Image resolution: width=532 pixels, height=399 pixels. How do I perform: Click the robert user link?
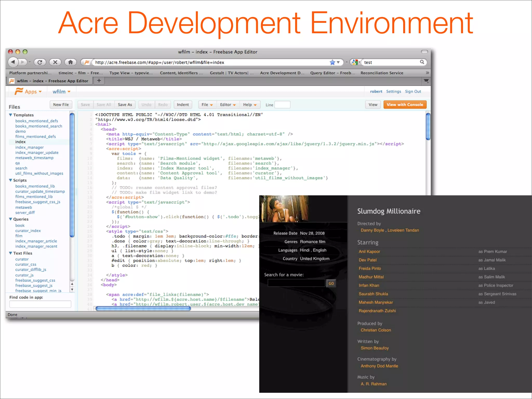[x=376, y=91]
